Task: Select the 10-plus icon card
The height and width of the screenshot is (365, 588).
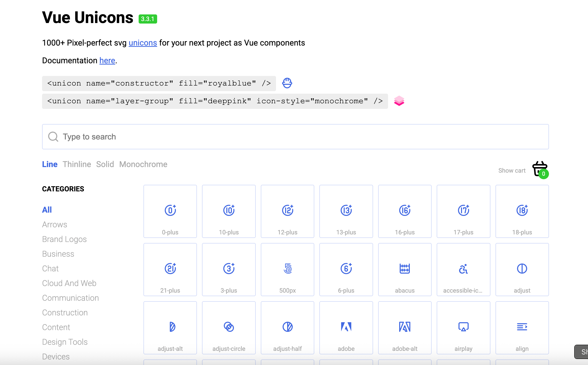Action: 229,211
